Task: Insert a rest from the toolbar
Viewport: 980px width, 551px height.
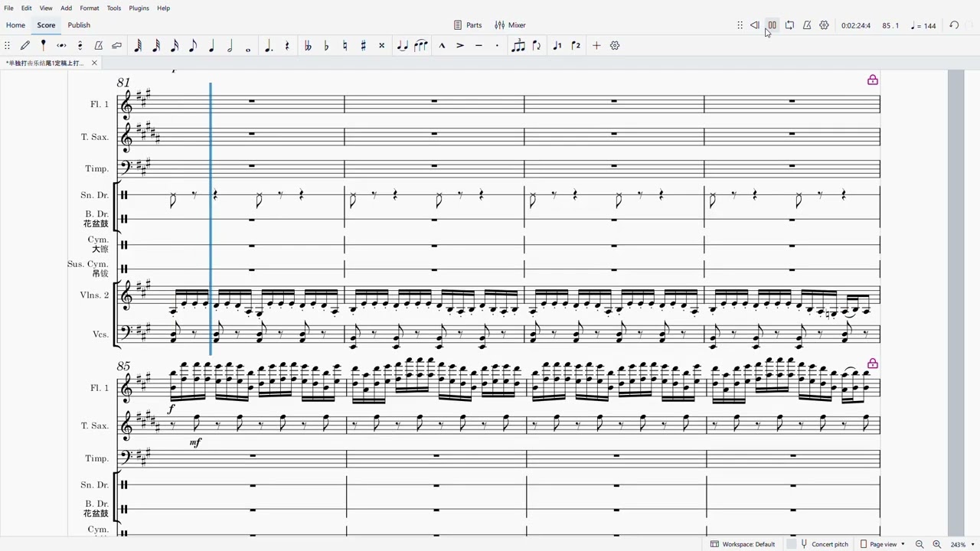Action: tap(287, 46)
